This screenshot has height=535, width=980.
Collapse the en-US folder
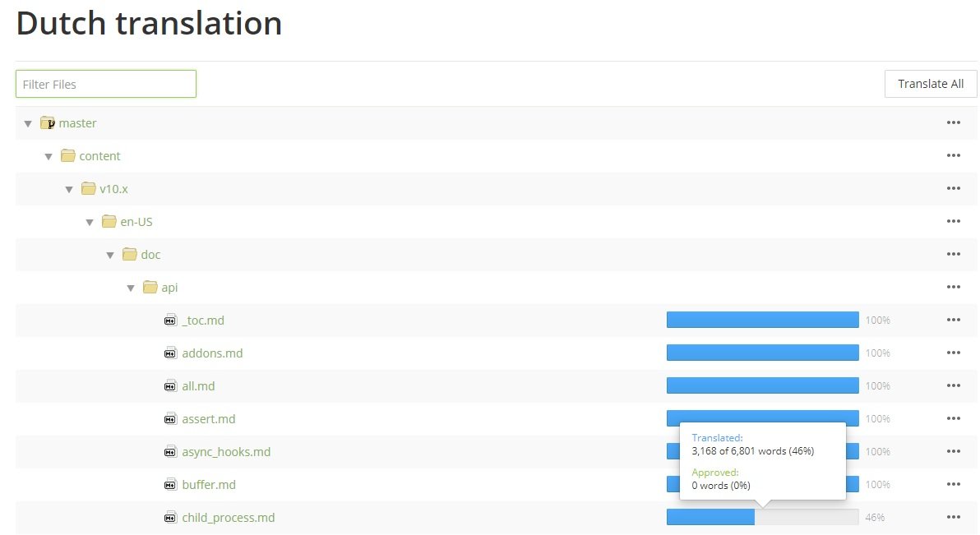(x=90, y=223)
